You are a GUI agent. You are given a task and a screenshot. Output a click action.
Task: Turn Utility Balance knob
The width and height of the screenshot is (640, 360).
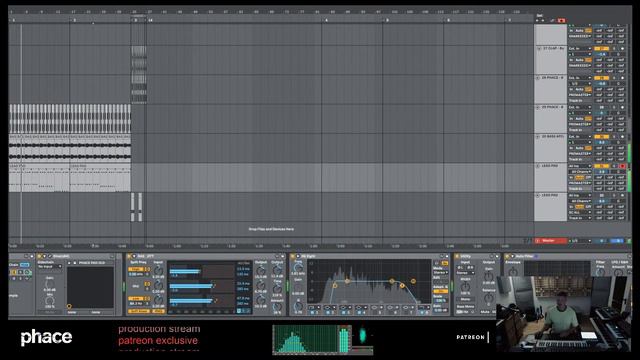[489, 298]
